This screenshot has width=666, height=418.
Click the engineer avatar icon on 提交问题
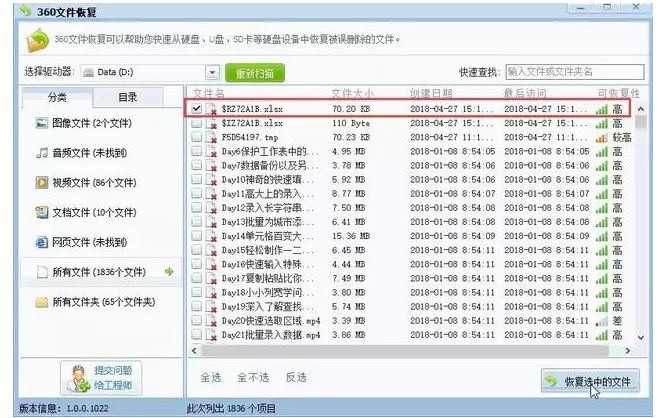coord(79,377)
